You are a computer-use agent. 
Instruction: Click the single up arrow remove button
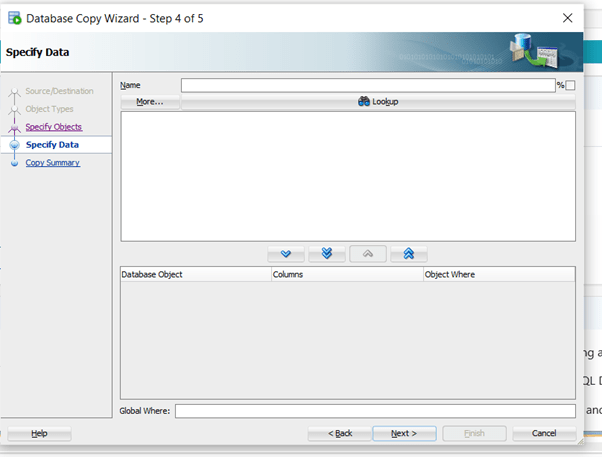(x=368, y=254)
